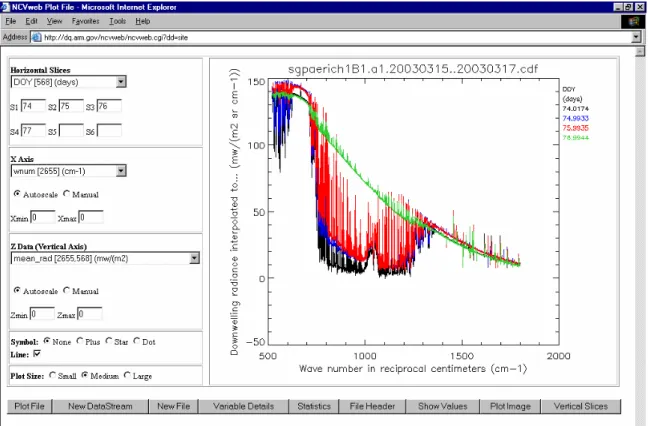The height and width of the screenshot is (426, 648).
Task: Click the black 74.0174 legend entry
Action: pyautogui.click(x=575, y=109)
